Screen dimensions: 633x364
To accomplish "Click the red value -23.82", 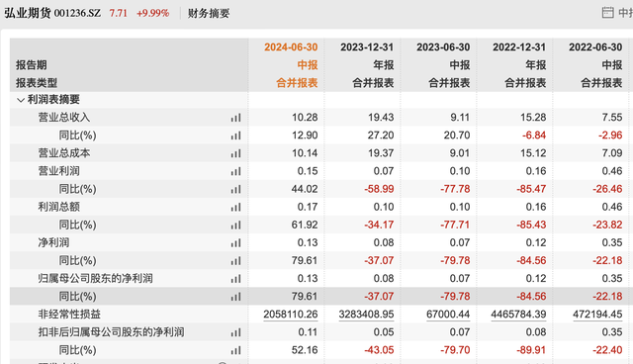I will coord(607,225).
